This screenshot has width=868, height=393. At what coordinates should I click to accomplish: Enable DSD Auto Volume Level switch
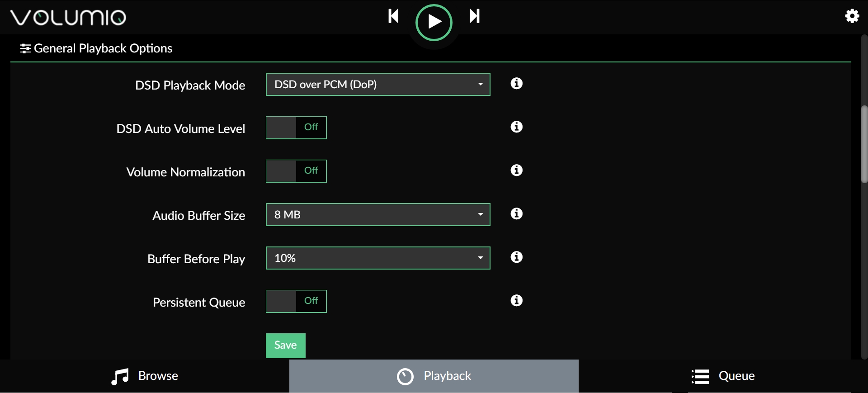coord(296,128)
